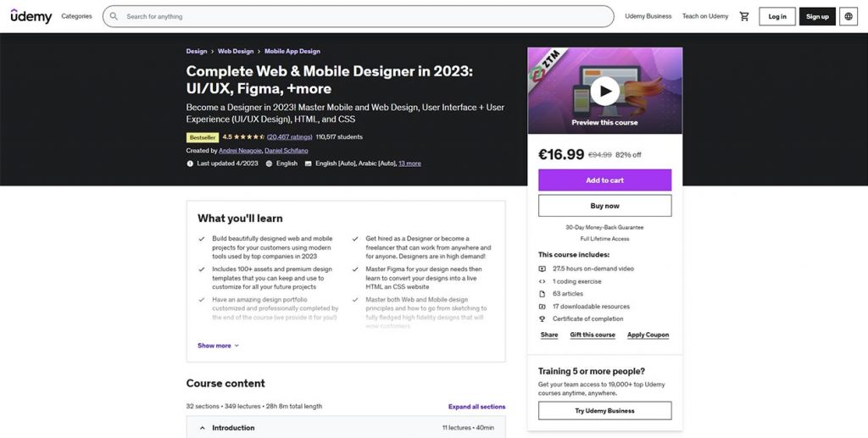Collapse the Introduction section

click(x=346, y=428)
